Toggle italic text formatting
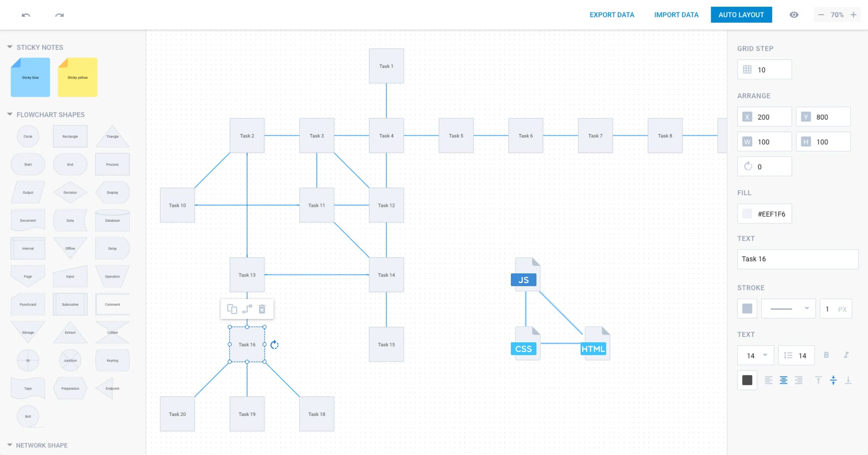Viewport: 868px width, 455px height. [846, 355]
